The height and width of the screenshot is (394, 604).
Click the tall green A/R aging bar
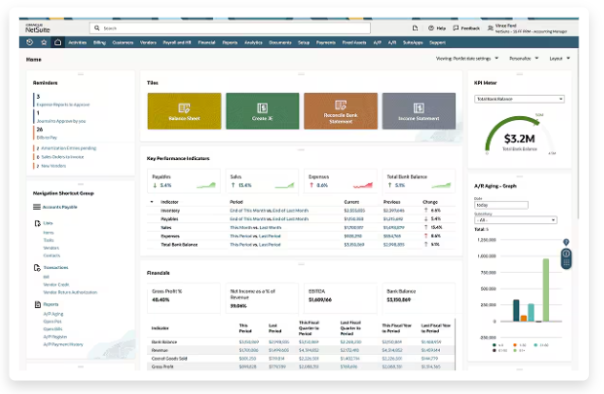[546, 290]
